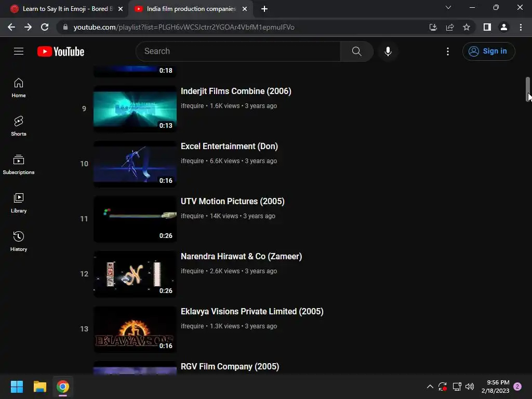Viewport: 532px width, 399px height.
Task: Click the sync update tray icon
Action: tap(443, 387)
